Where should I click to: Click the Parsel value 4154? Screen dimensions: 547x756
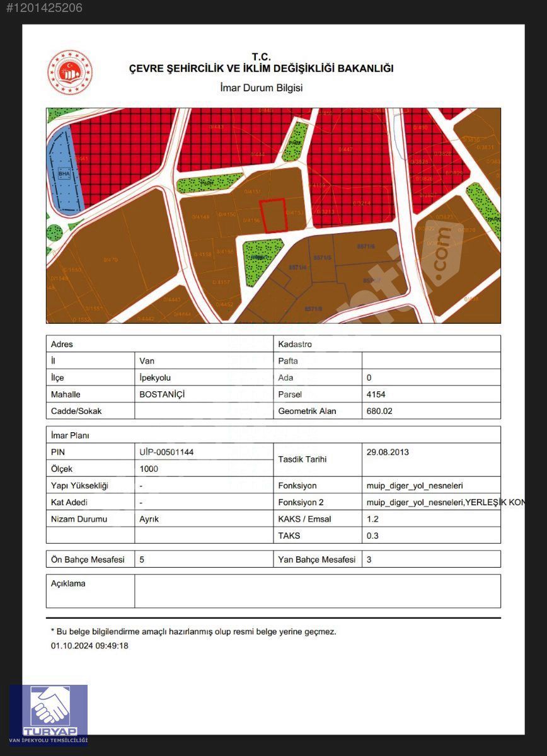376,394
